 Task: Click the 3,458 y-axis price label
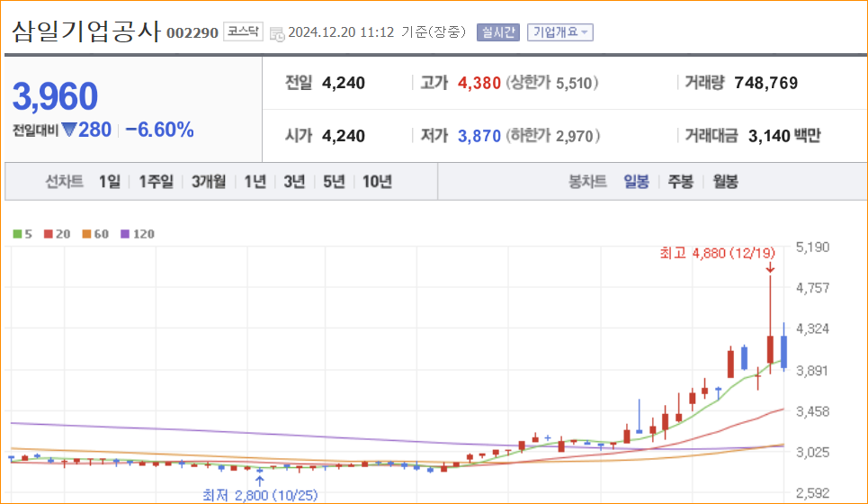point(812,411)
